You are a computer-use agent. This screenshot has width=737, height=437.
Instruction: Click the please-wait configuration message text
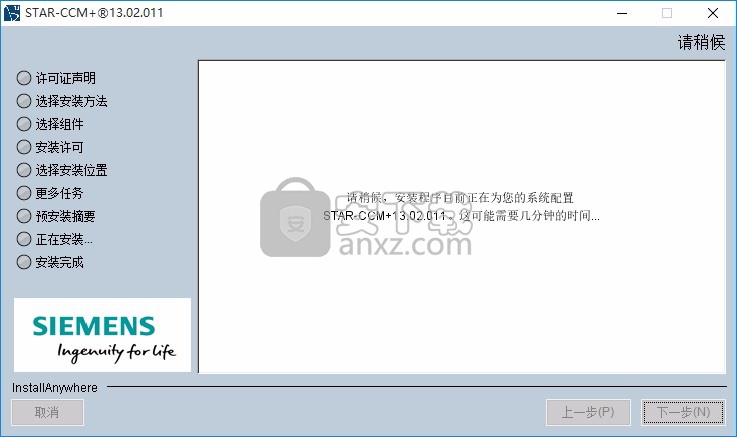tap(461, 207)
